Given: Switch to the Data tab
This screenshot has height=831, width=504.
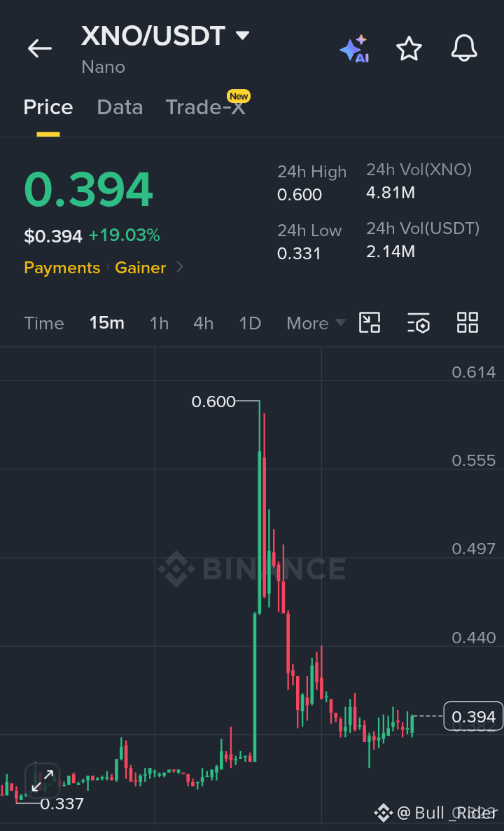Looking at the screenshot, I should (x=120, y=108).
